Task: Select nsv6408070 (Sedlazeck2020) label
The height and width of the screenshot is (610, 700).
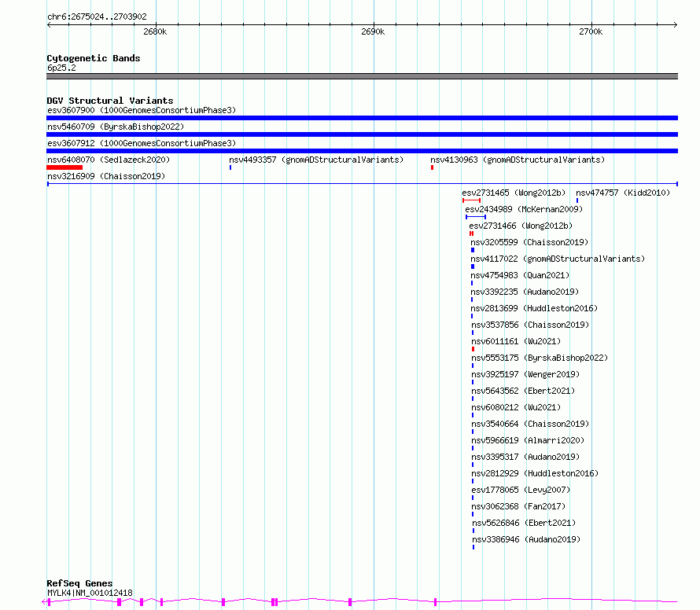Action: coord(109,160)
